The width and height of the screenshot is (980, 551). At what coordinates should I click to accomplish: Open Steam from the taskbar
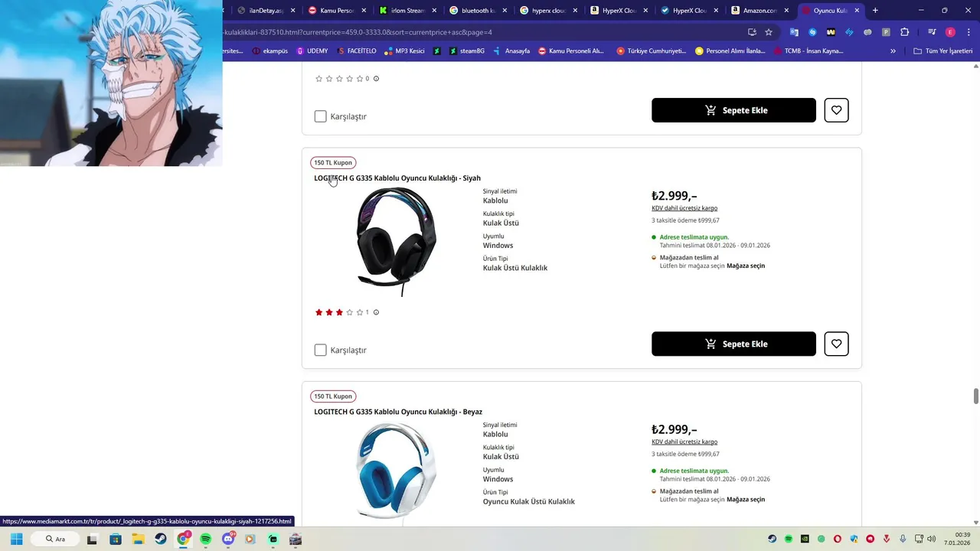160,539
